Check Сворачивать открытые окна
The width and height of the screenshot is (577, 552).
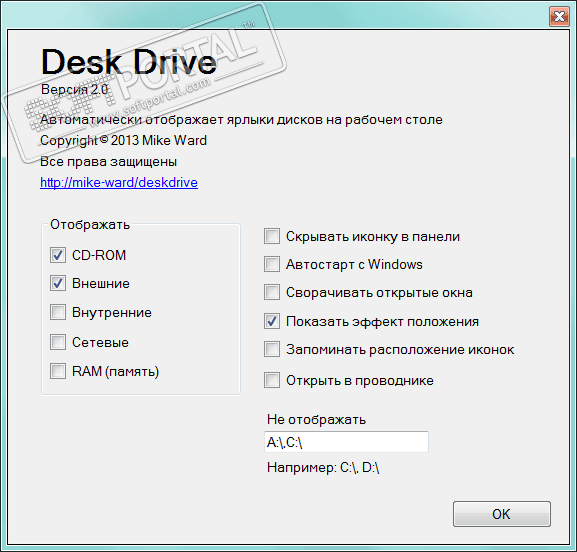click(x=272, y=292)
